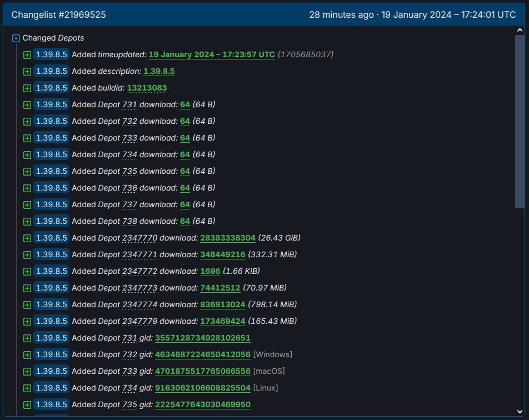Open the buildid 13213083 link
Viewport: 529px width, 420px height.
[146, 88]
